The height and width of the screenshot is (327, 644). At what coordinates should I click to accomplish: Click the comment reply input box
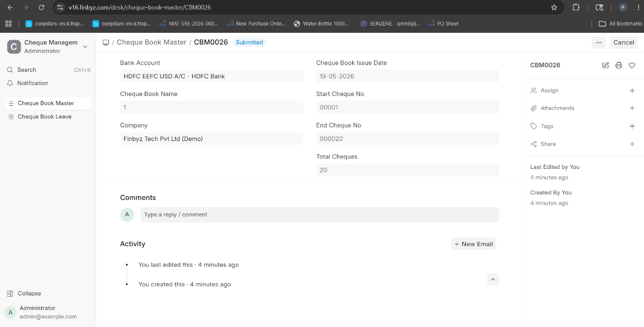pyautogui.click(x=319, y=215)
